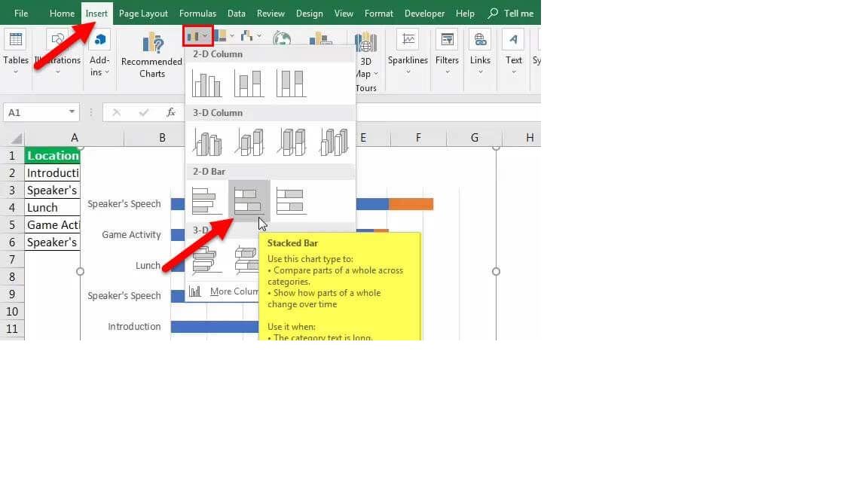Screen dimensions: 868x488
Task: Select 3-D Stacked Column chart
Action: (x=249, y=142)
